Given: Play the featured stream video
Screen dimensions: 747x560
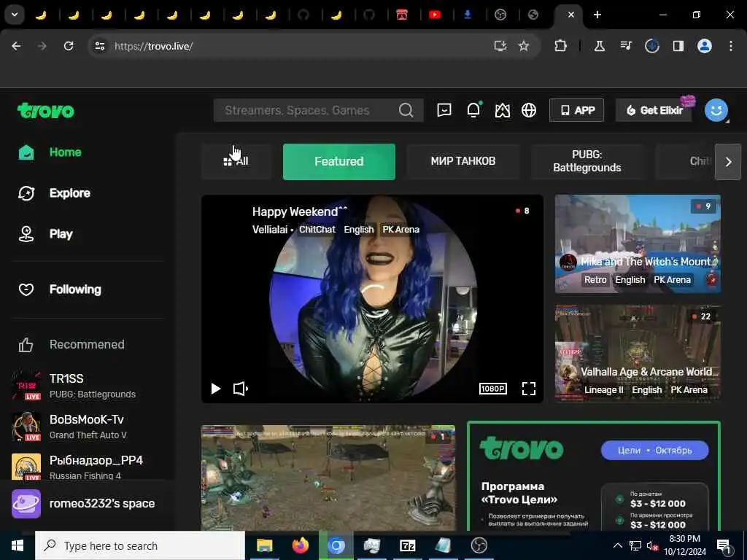Looking at the screenshot, I should [x=216, y=389].
